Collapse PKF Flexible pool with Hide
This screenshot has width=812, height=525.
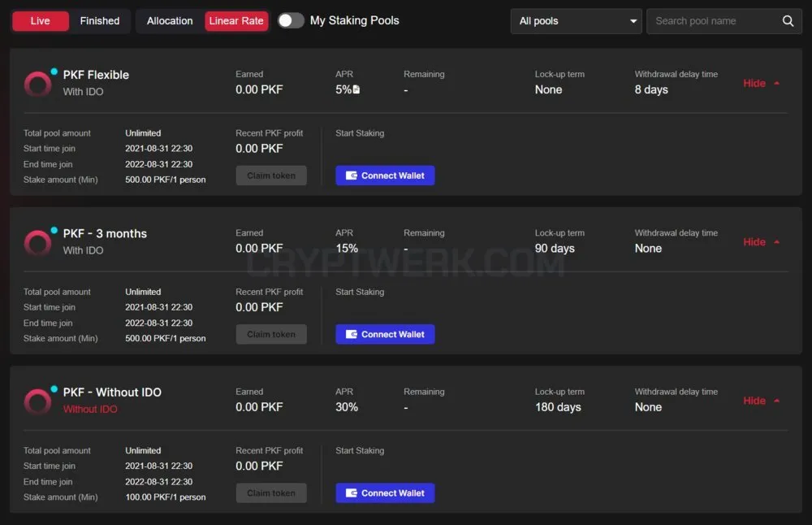762,83
